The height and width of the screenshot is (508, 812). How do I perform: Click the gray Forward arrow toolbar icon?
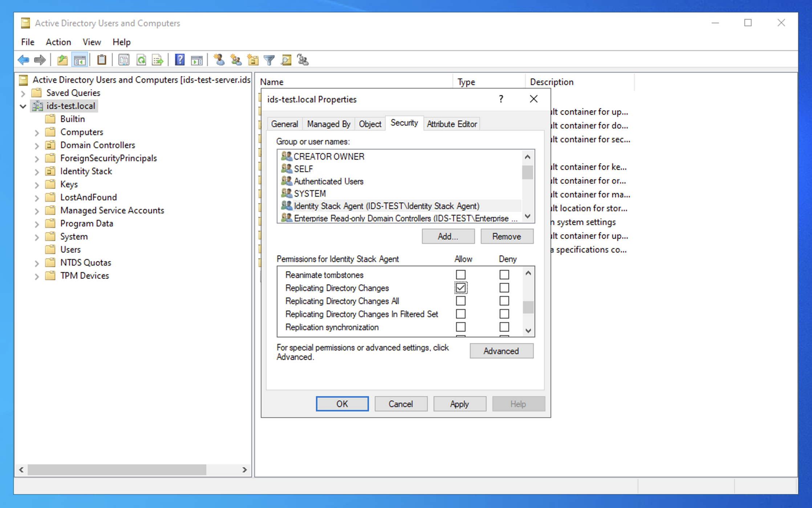tap(40, 60)
